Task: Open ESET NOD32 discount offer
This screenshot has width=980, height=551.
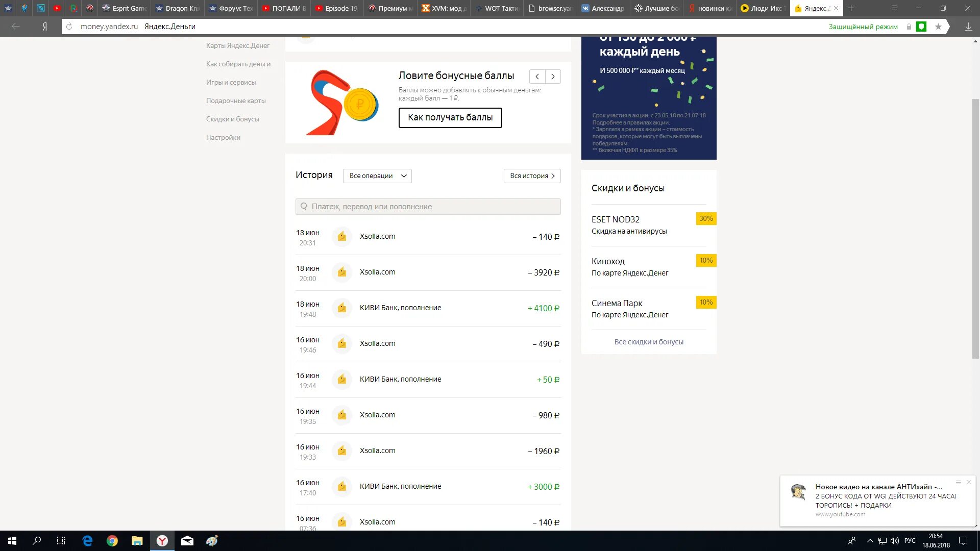Action: pos(649,225)
